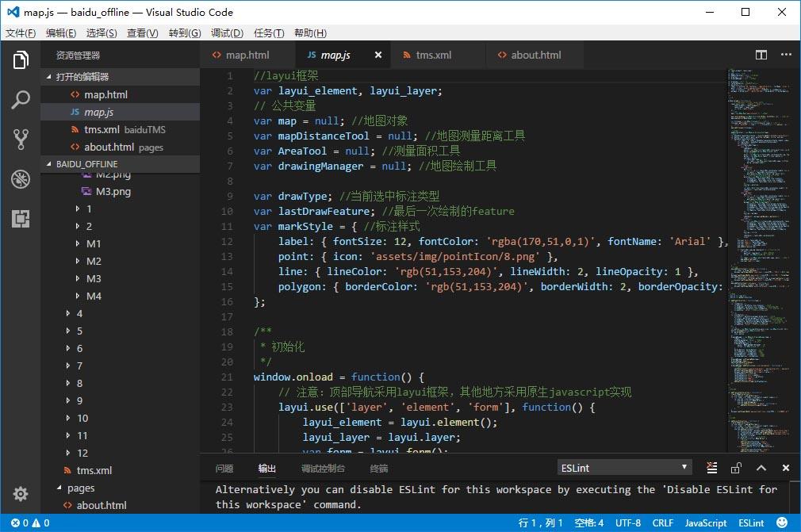
Task: Click the VS Code logo in title bar
Action: click(x=13, y=12)
